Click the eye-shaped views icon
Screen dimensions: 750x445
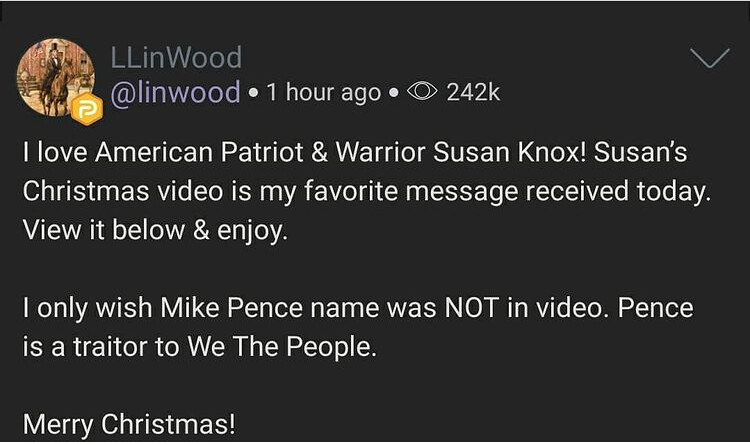pos(422,92)
